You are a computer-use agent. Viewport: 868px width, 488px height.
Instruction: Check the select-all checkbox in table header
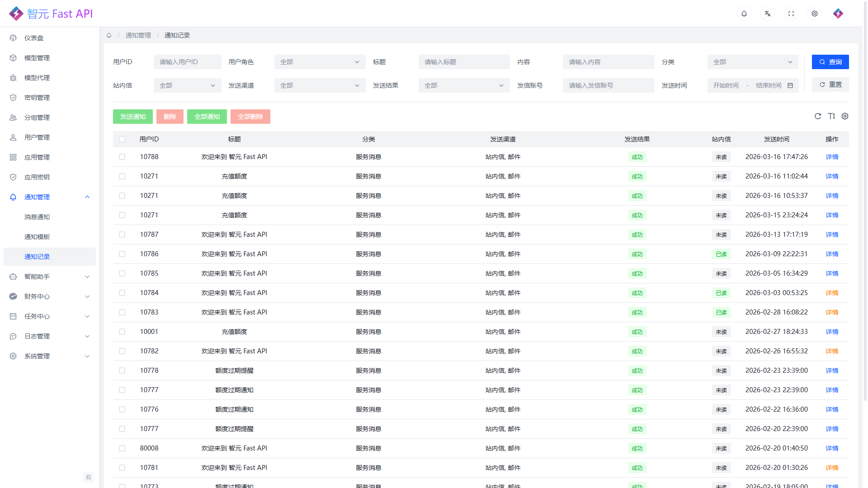[x=122, y=139]
